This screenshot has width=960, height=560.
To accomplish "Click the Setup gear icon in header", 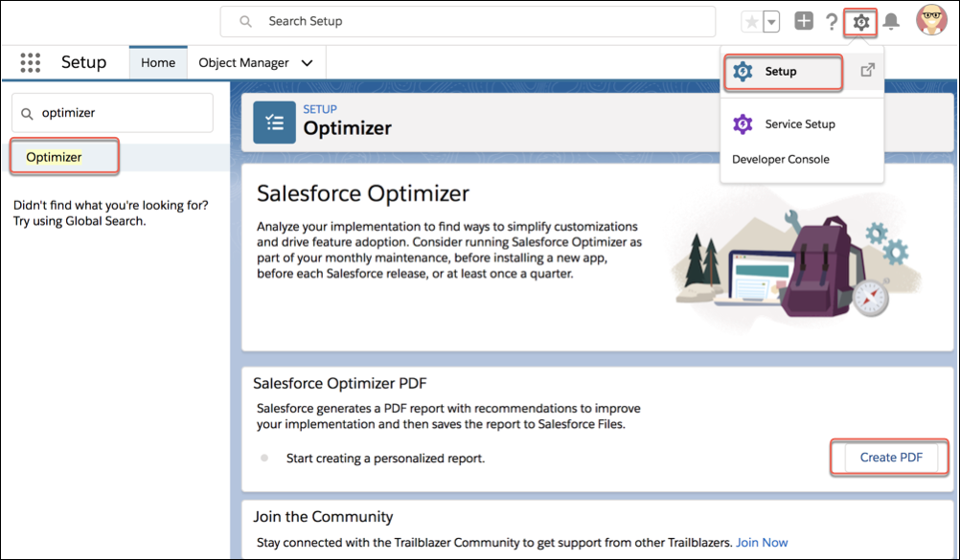I will 860,23.
